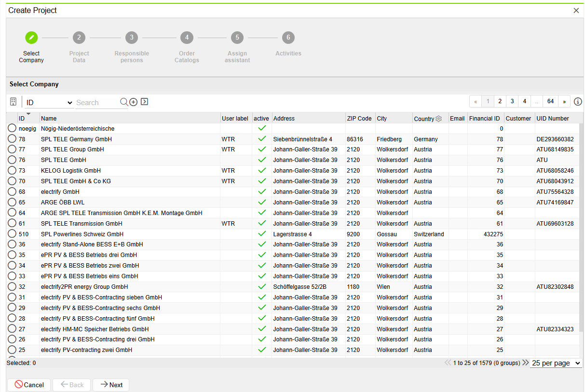
Task: Click the footer double-left arrow icon
Action: [448, 363]
